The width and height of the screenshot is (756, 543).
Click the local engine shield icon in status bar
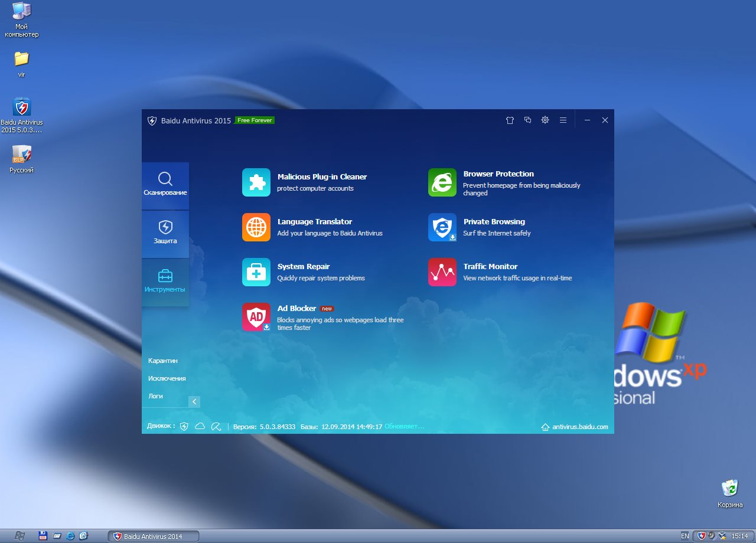[184, 426]
